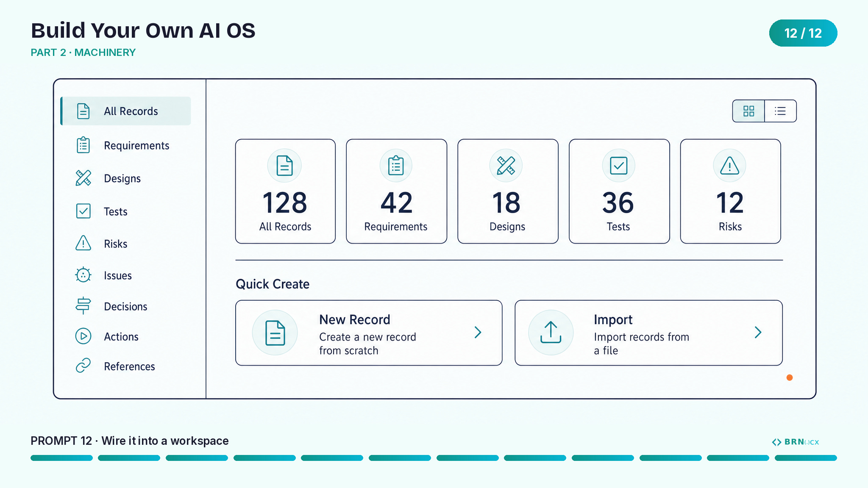Open the 18 Designs summary card
This screenshot has height=488, width=868.
508,191
